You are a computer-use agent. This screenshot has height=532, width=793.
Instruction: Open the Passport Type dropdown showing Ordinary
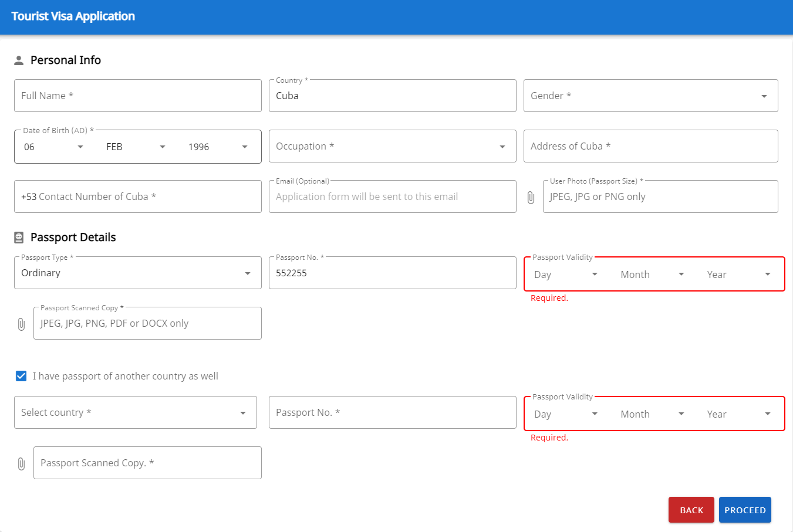pos(138,273)
